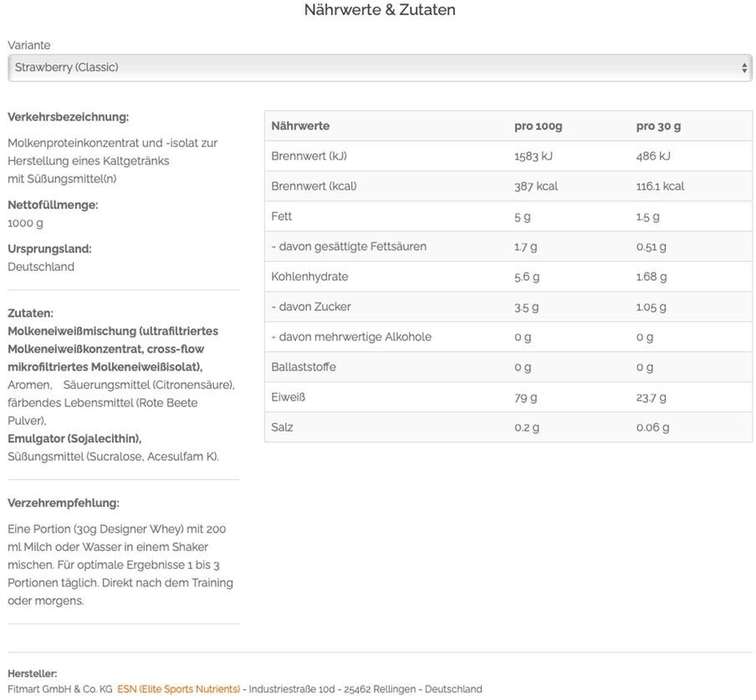Click the 79 g protein value
The height and width of the screenshot is (700, 756).
(x=525, y=397)
